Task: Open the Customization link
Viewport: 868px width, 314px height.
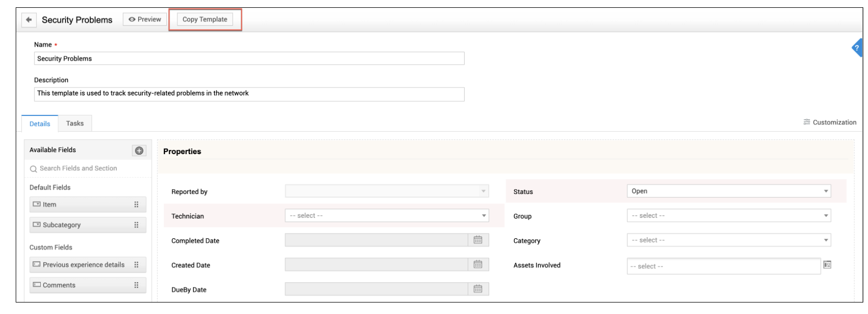Action: coord(830,122)
